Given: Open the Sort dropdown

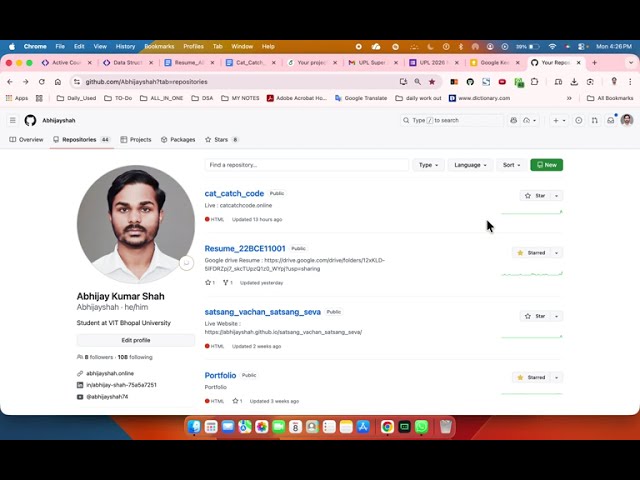Looking at the screenshot, I should click(x=510, y=165).
